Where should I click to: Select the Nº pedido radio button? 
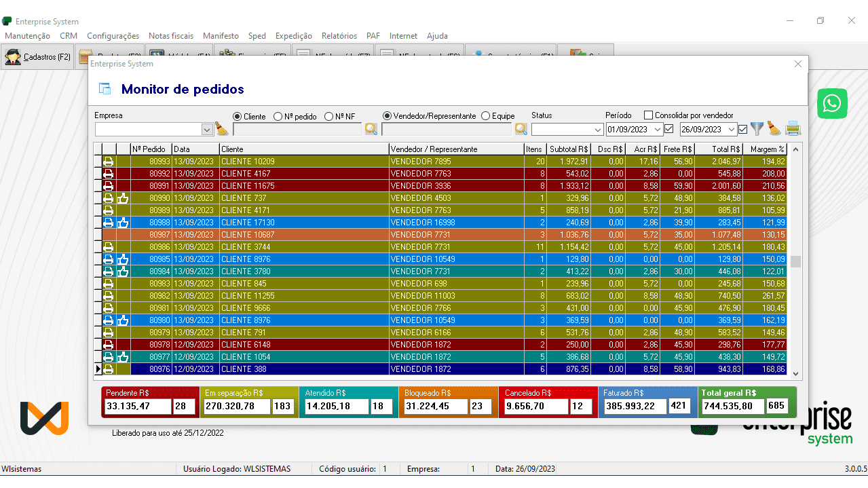coord(278,116)
